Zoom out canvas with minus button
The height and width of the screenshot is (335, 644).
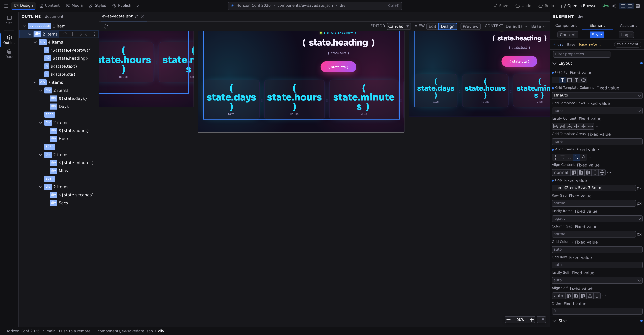pos(508,320)
